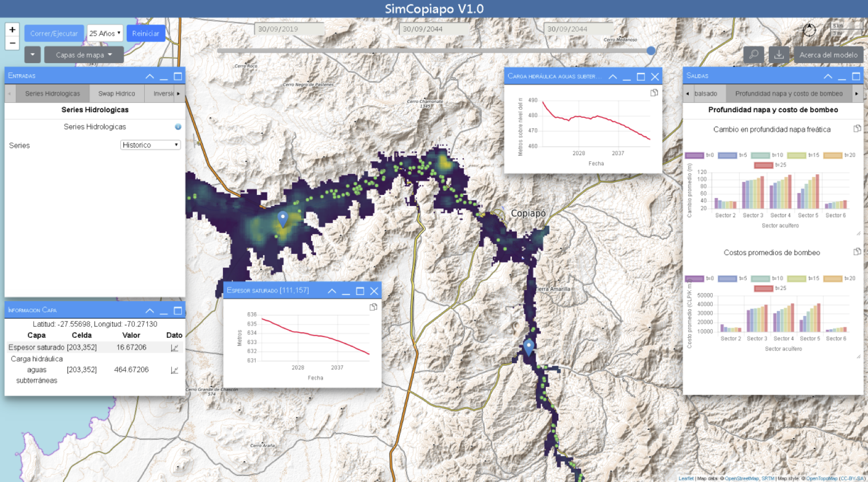This screenshot has width=868, height=482.
Task: Toggle t=10 series in napa freática chart
Action: tap(767, 155)
